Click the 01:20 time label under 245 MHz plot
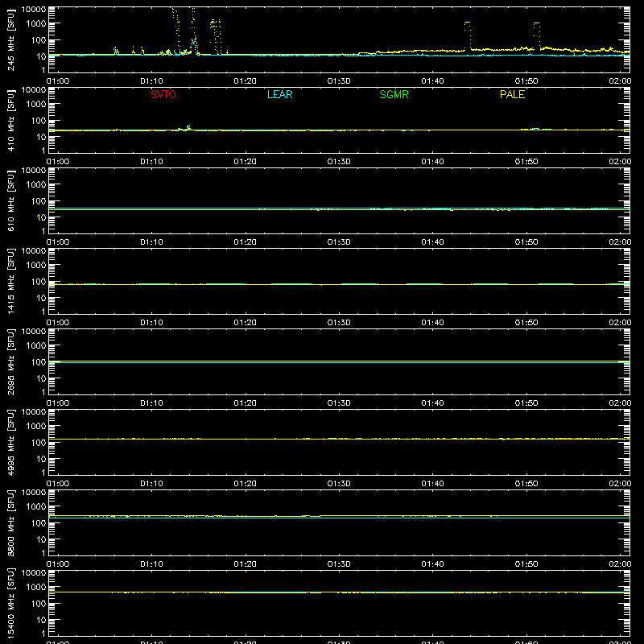The width and height of the screenshot is (644, 644). pyautogui.click(x=246, y=81)
